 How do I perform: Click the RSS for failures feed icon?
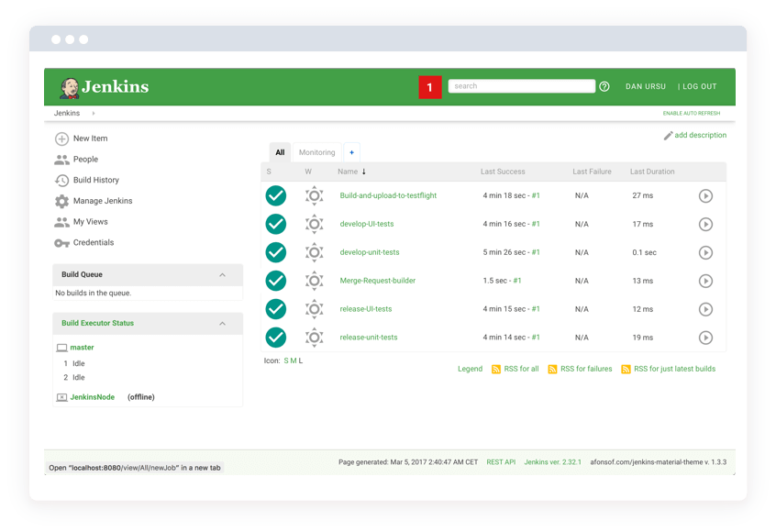click(552, 369)
